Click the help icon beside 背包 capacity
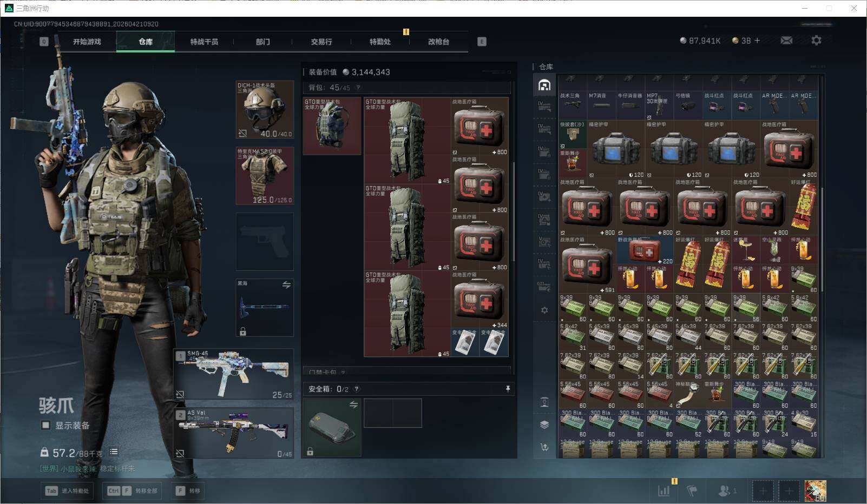 coord(358,88)
